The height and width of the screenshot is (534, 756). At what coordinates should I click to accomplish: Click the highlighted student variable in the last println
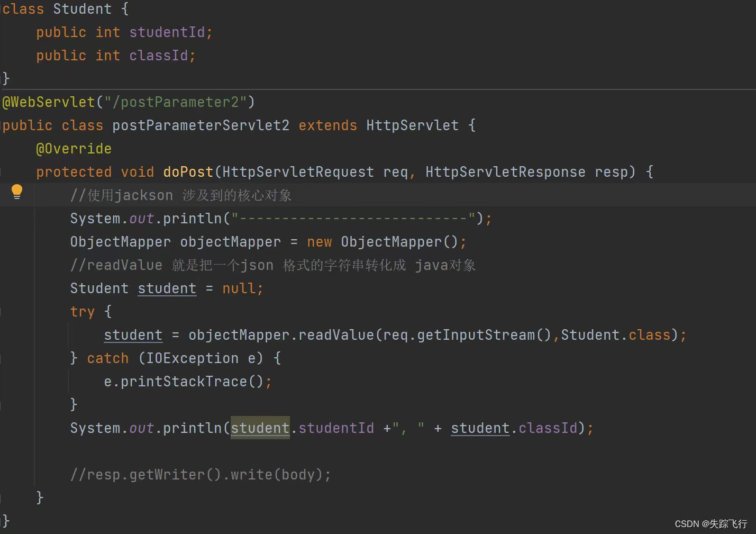(x=260, y=428)
